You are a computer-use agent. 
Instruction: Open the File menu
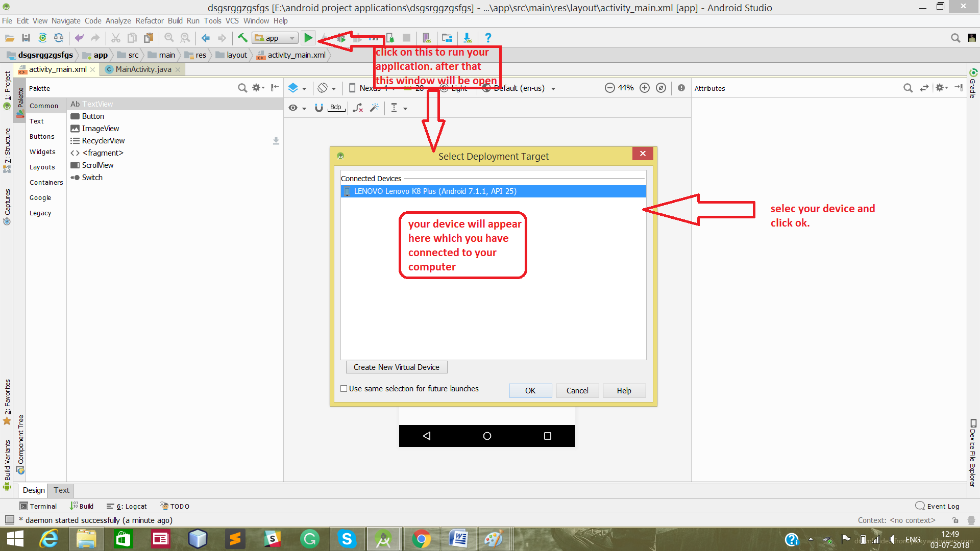(7, 21)
